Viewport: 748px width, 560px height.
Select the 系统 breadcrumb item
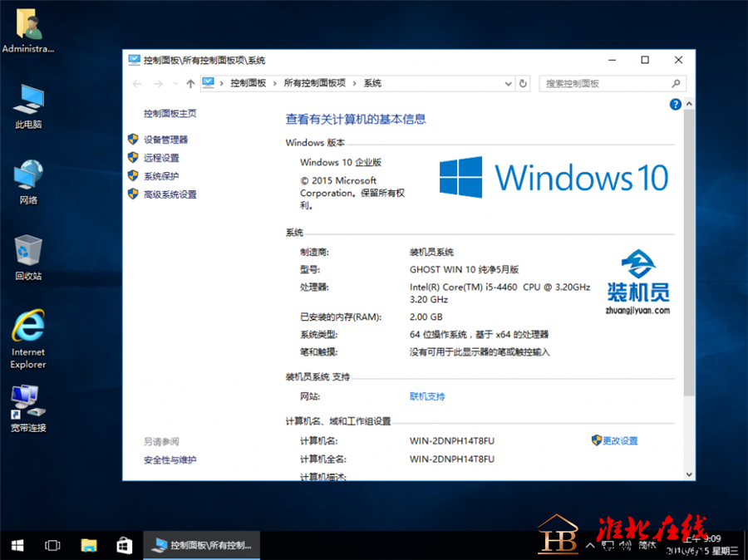pos(372,83)
